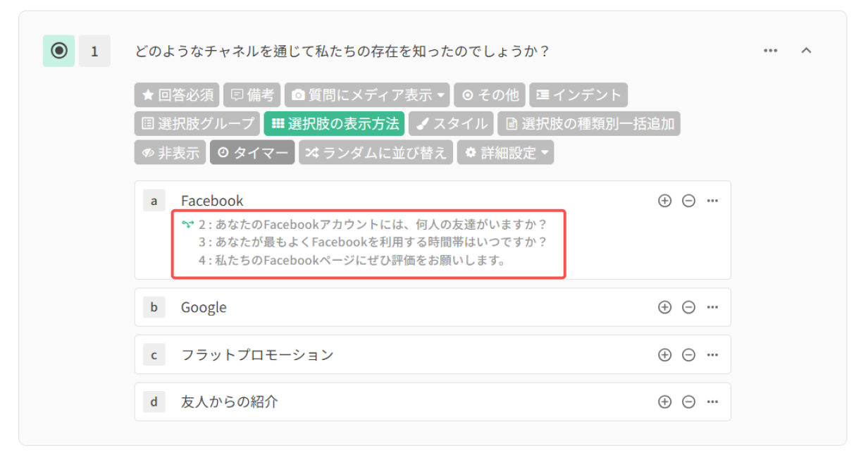This screenshot has width=868, height=453.
Task: Click the Facebook choice text
Action: [x=212, y=201]
